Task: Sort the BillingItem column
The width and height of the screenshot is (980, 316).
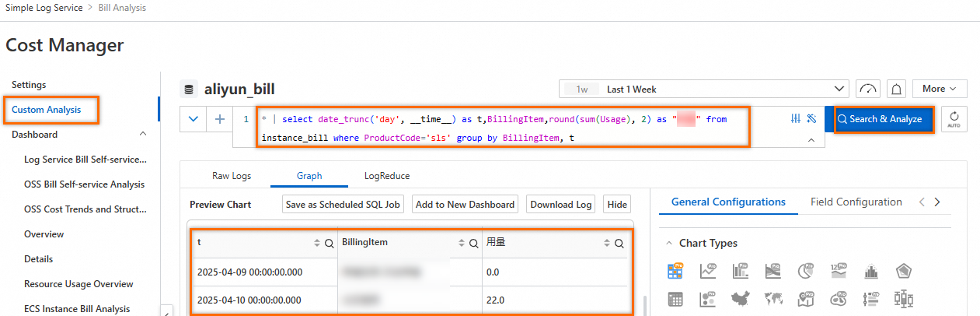Action: pyautogui.click(x=462, y=244)
